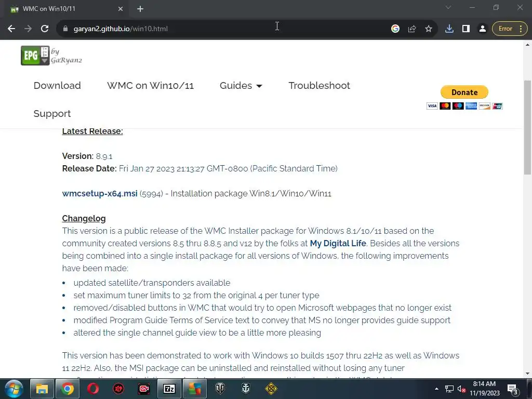Open a new browser tab
This screenshot has height=399, width=532.
pos(140,9)
